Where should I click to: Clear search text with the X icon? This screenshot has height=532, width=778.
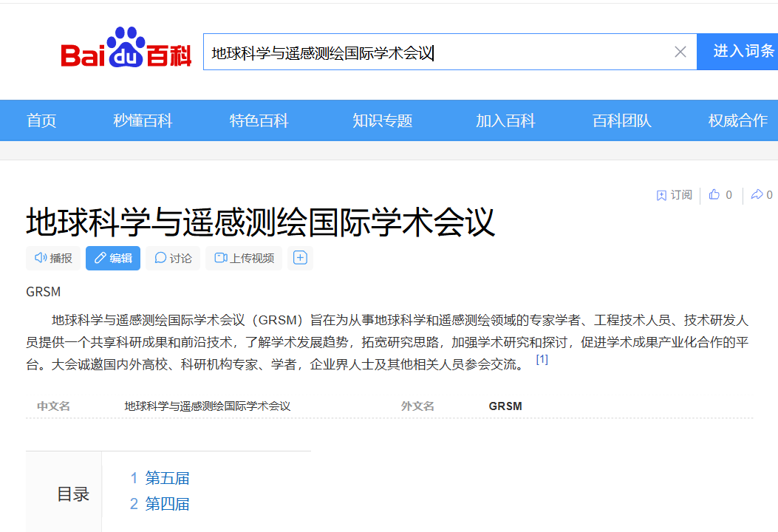pos(680,52)
